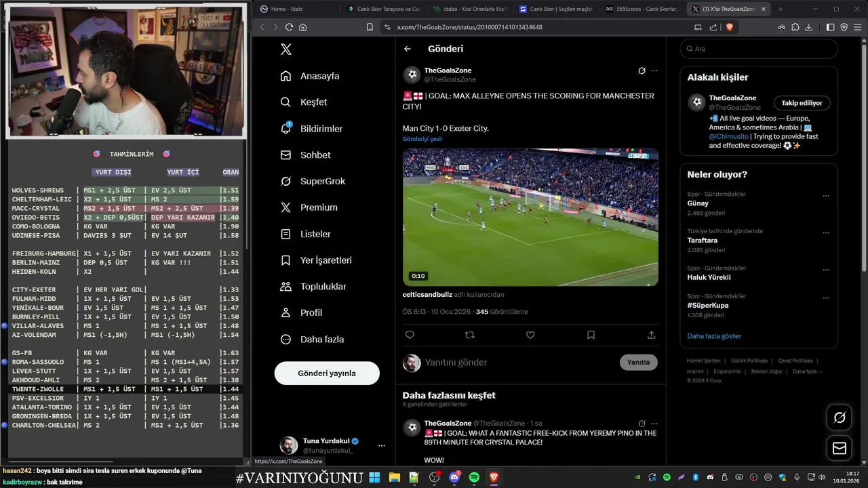Open Spotify from taskbar
Viewport: 868px width, 488px height.
click(x=475, y=478)
